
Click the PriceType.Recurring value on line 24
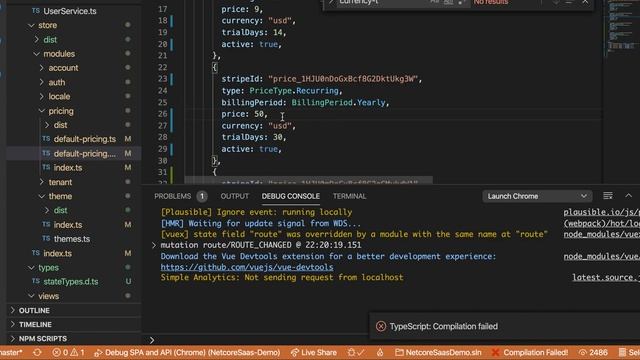[x=294, y=91]
